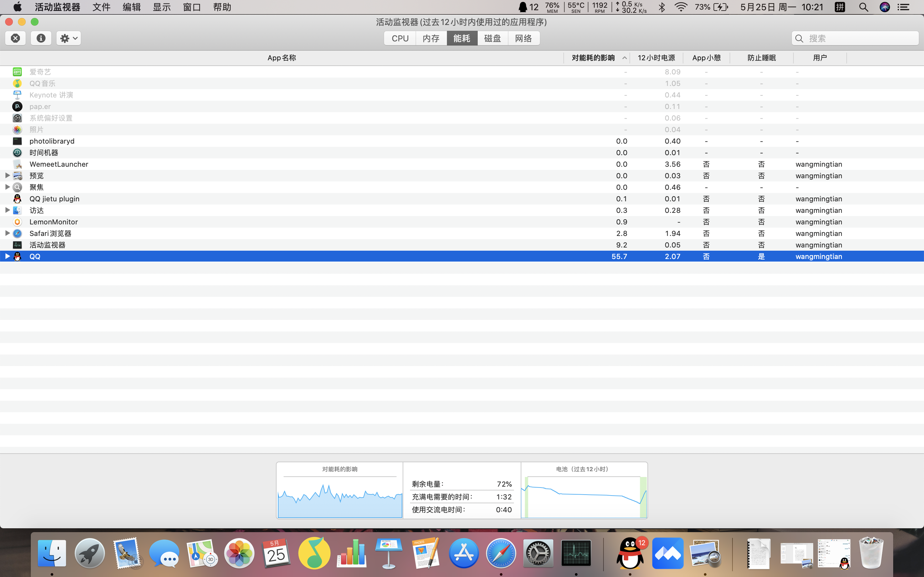Screen dimensions: 924x577
Task: Click the force quit process button
Action: click(x=15, y=38)
